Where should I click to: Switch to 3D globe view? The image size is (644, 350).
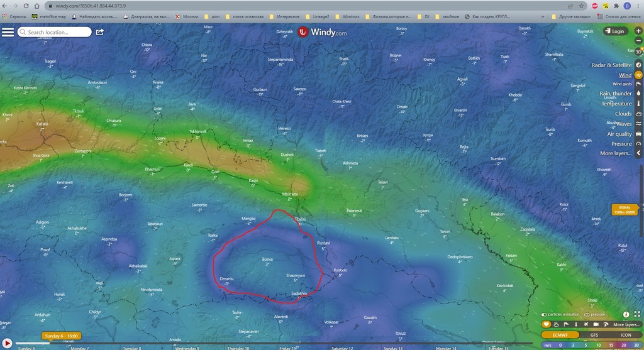pos(638,52)
